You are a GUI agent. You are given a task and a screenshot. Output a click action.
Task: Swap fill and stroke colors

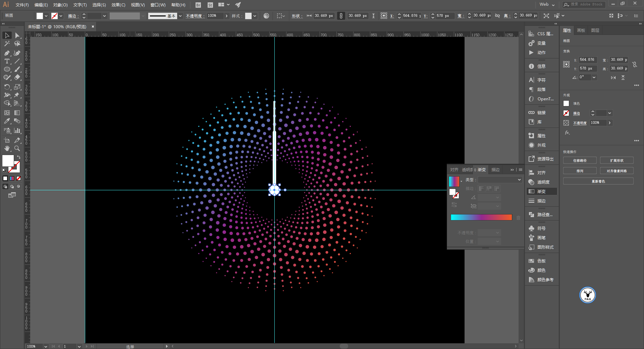19,157
